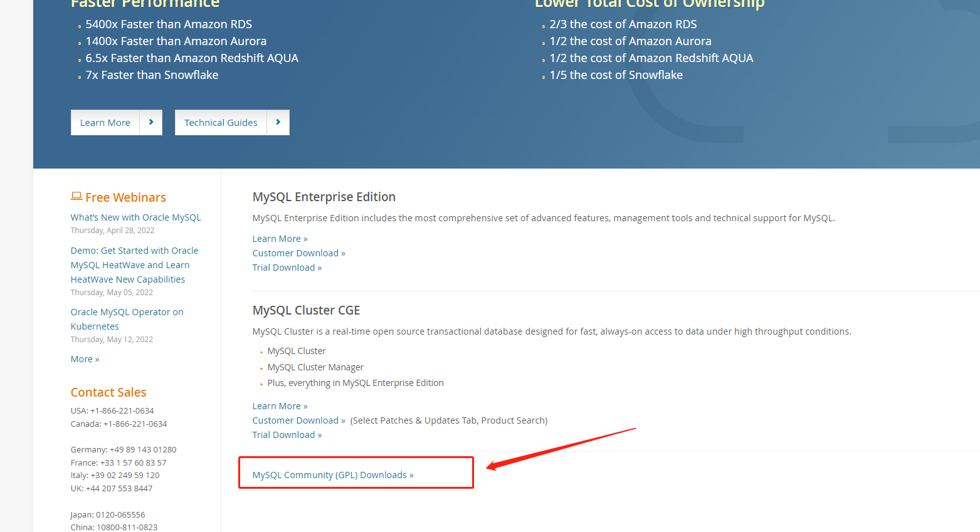980x532 pixels.
Task: Select the MySQL Enterprise Edition heading
Action: pos(324,197)
